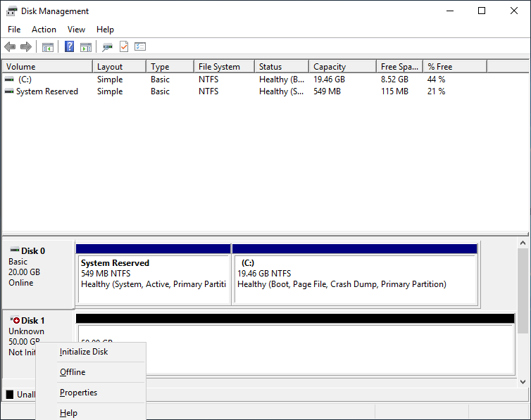Select the (C:) volume row name

(25, 79)
